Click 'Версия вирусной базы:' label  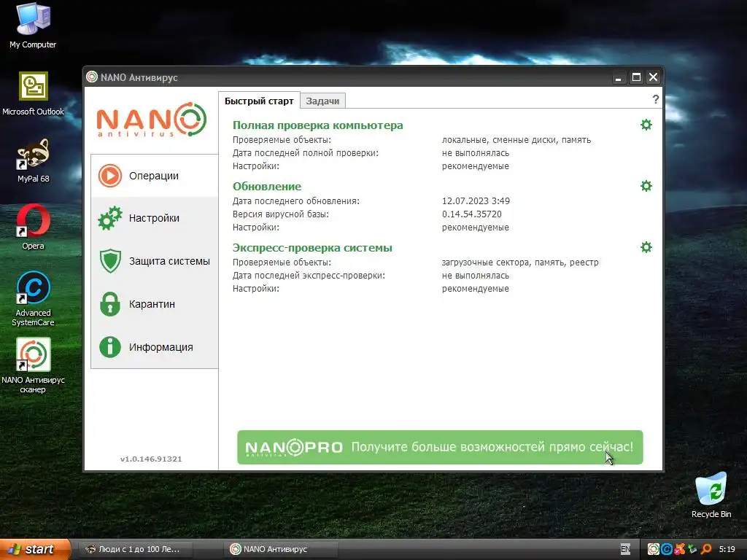pos(281,214)
